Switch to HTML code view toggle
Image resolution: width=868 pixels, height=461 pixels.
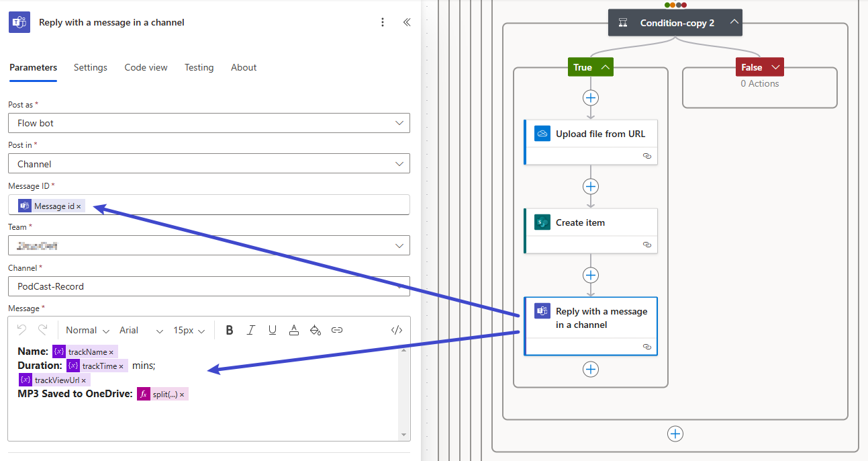tap(396, 330)
